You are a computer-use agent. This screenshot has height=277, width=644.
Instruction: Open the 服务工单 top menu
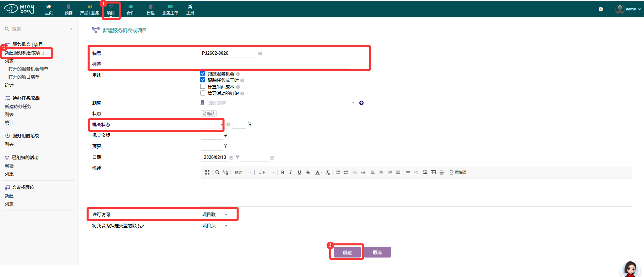(170, 10)
